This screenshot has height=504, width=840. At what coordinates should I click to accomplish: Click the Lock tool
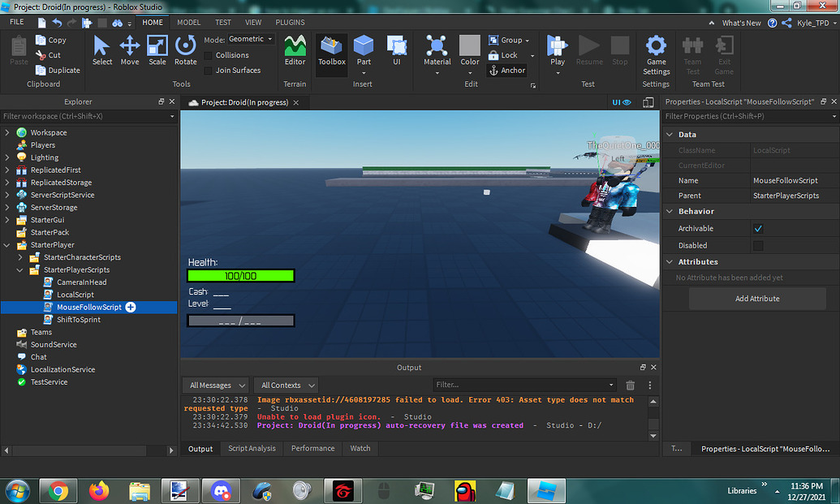point(503,55)
